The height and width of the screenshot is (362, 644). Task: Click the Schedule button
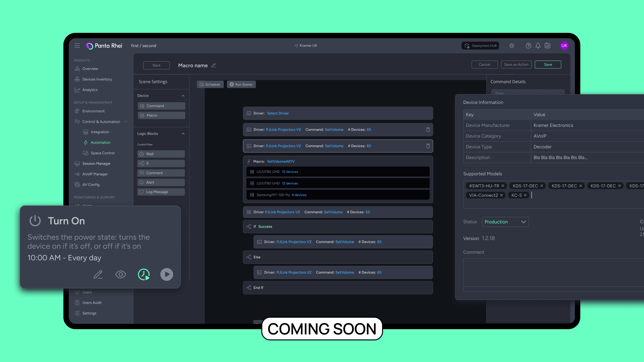point(210,84)
